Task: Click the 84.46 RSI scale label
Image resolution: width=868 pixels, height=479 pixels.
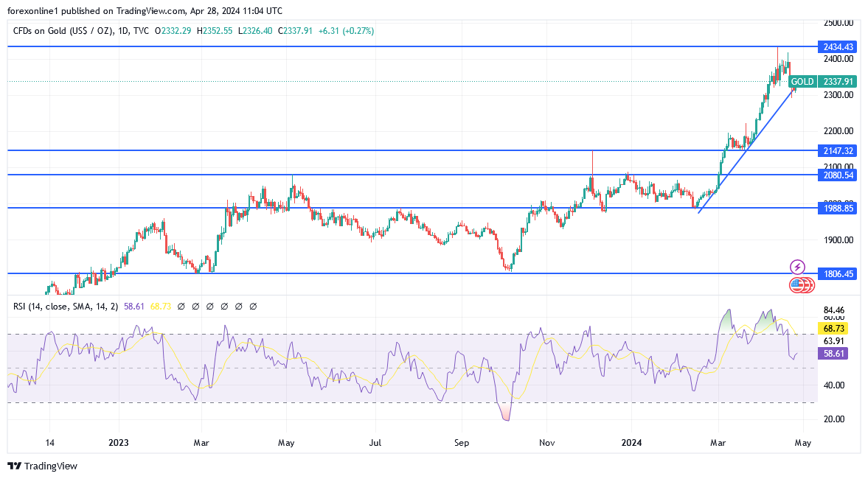Action: coord(833,310)
